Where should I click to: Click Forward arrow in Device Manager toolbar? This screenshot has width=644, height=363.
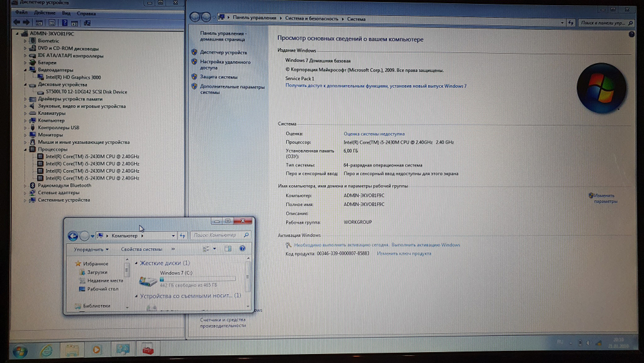[x=26, y=22]
